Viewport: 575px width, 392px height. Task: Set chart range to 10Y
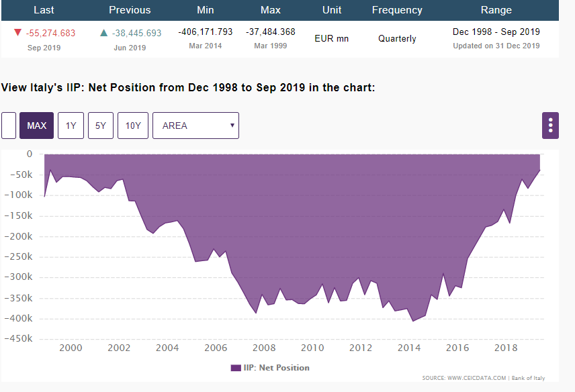tap(133, 126)
